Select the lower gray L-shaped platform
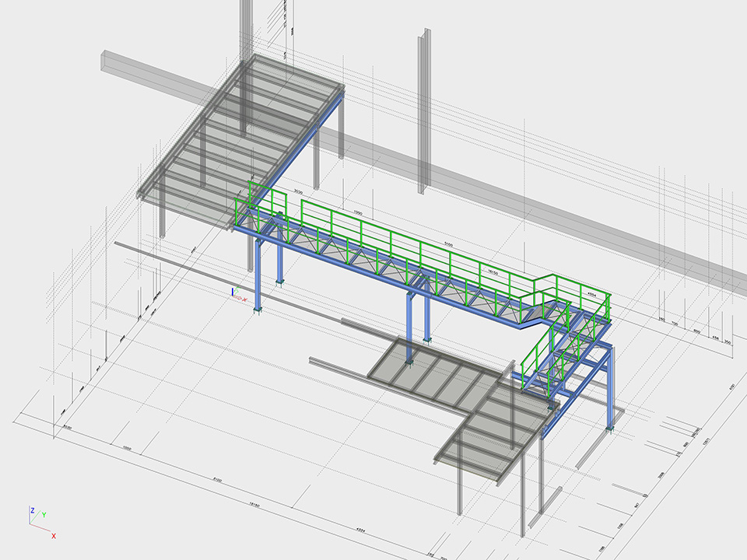Screen dimensions: 747x560 [467, 404]
